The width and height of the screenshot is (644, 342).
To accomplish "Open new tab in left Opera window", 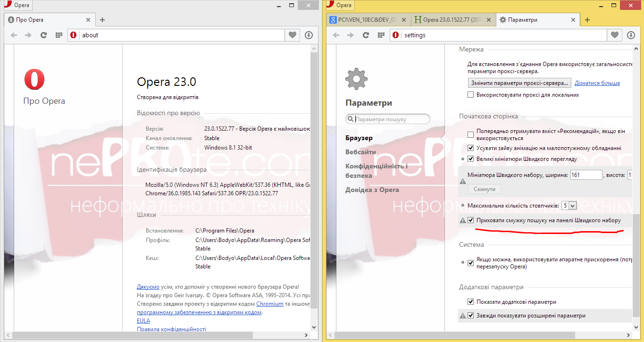I will (102, 20).
